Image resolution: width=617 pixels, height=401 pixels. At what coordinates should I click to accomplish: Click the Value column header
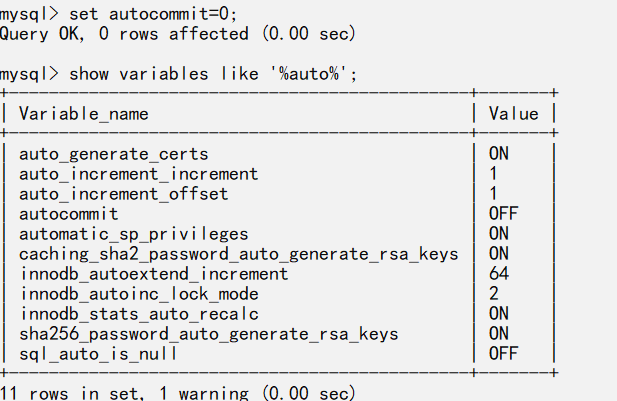[514, 114]
